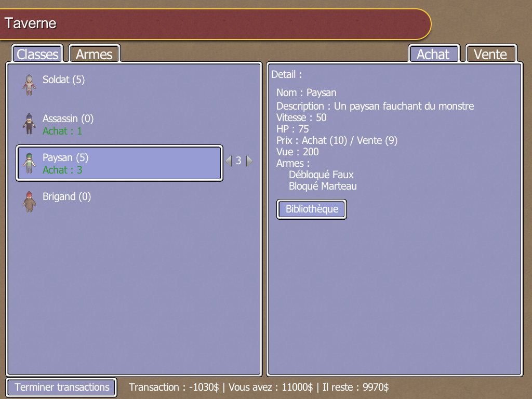Click the green-haired Paysan sprite icon

pos(29,163)
